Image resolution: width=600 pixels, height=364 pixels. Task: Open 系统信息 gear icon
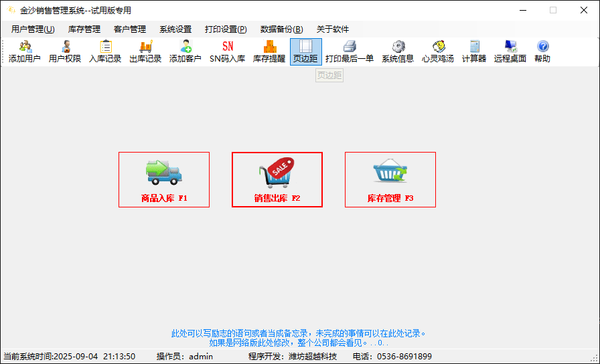click(398, 52)
